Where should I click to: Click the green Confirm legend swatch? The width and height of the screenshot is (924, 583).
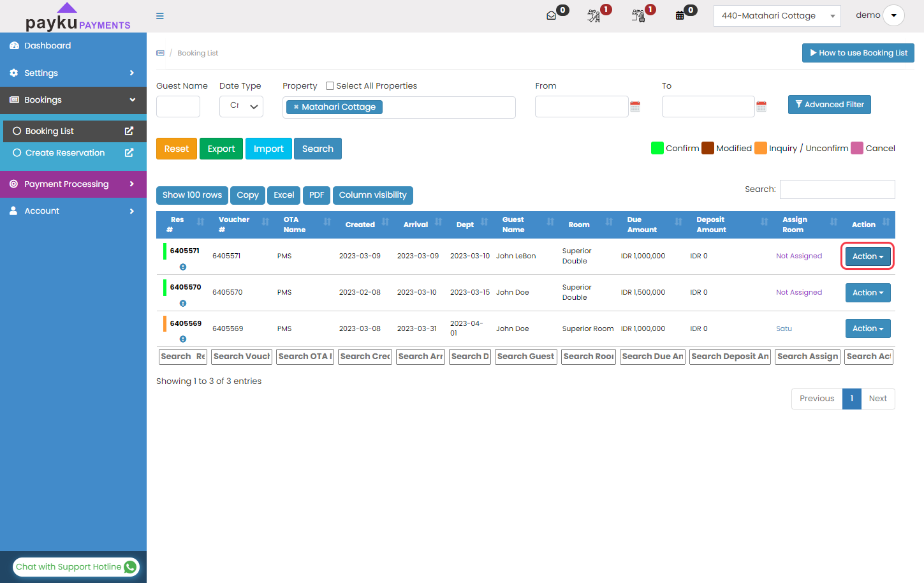click(657, 148)
